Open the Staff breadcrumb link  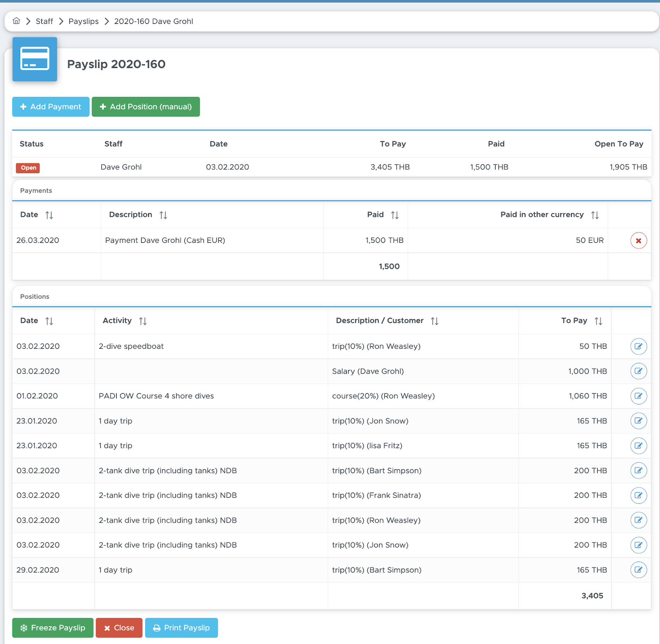pos(44,21)
